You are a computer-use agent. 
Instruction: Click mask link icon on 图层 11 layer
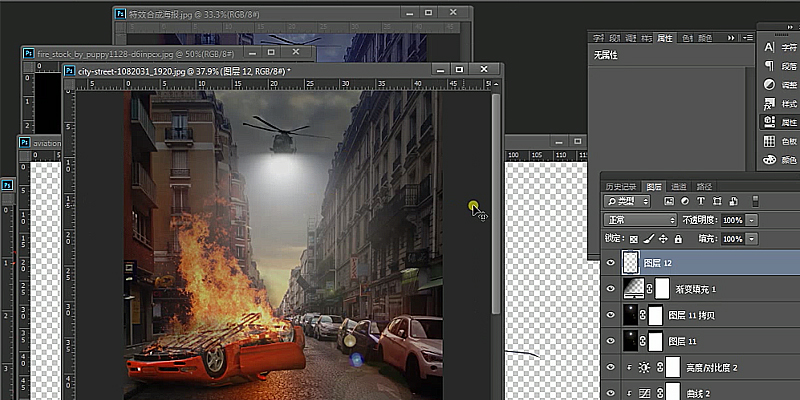(x=643, y=341)
